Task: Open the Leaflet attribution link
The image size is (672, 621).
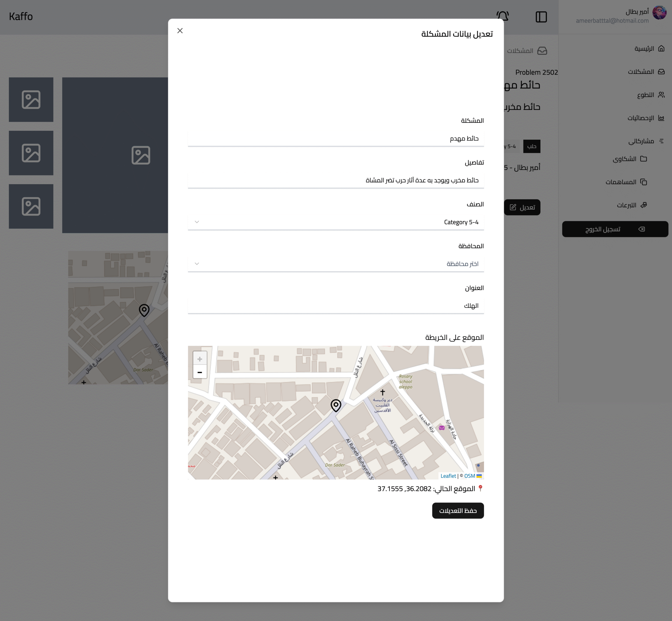Action: pyautogui.click(x=448, y=476)
